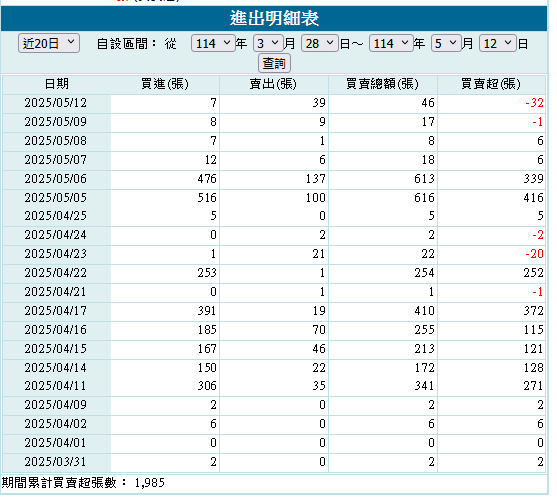Click net value 339 on 2025/05/06
Viewport: 557px width, 499px height.
(534, 179)
